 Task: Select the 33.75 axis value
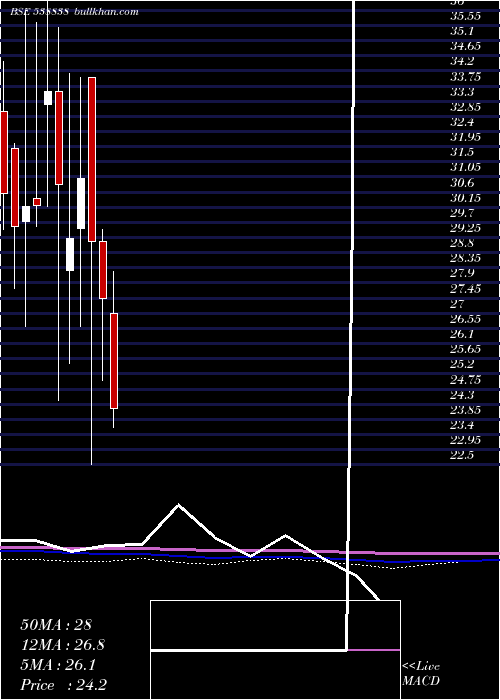click(466, 77)
